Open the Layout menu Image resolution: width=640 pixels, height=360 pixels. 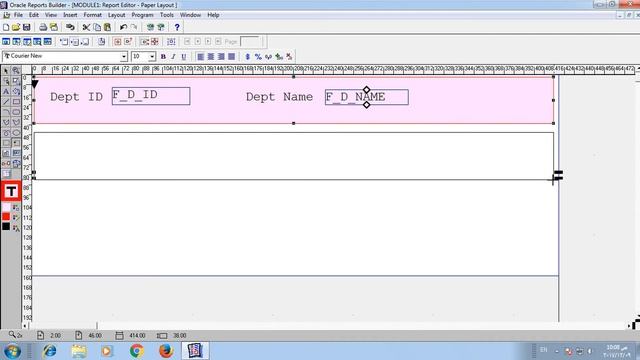(x=116, y=15)
